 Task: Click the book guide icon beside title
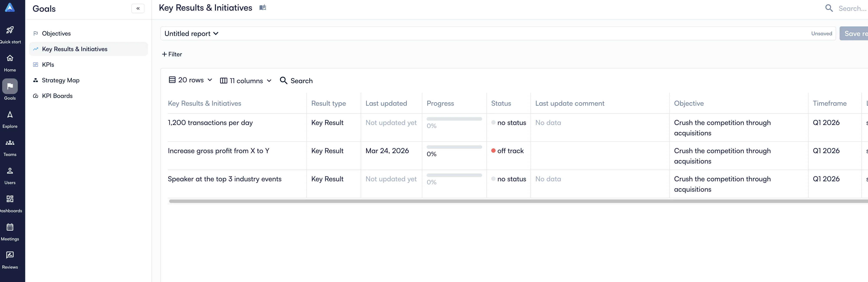click(262, 8)
